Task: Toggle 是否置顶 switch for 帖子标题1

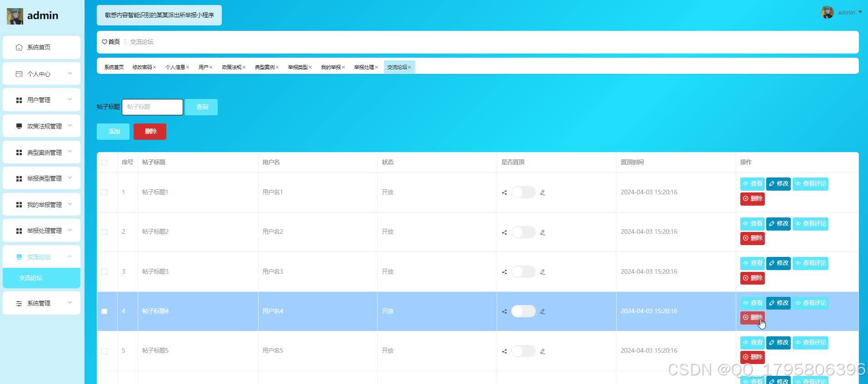Action: [x=523, y=192]
